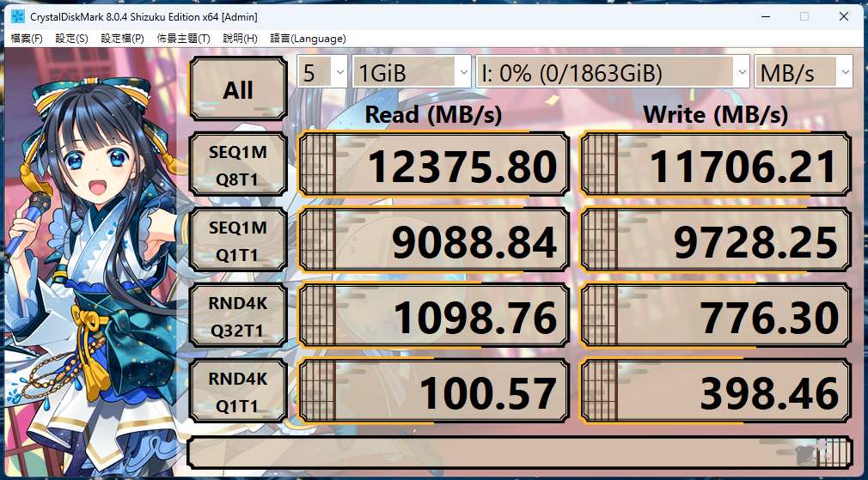868x480 pixels.
Task: Click the 1098.76 random read result
Action: coord(433,316)
